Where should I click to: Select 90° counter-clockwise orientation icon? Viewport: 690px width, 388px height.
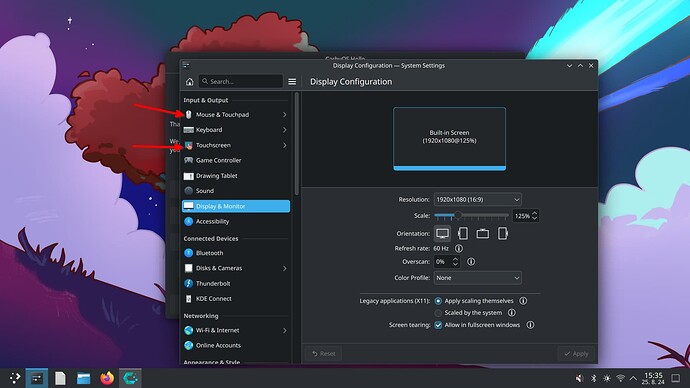(x=503, y=234)
